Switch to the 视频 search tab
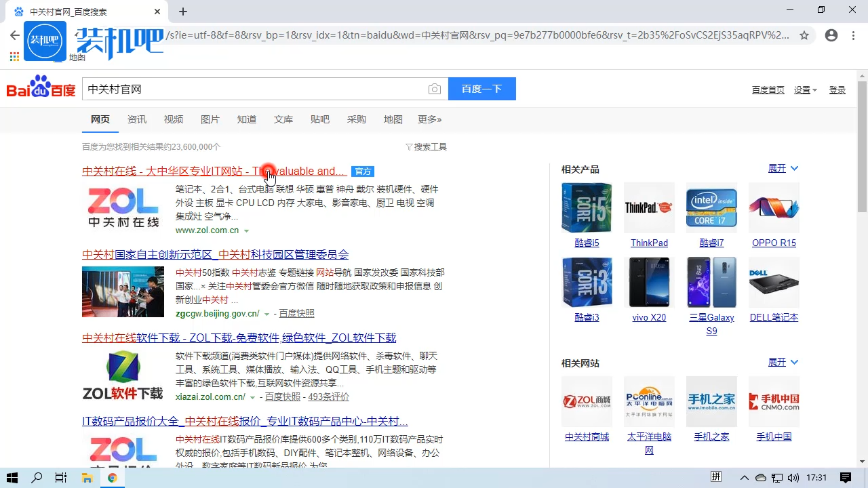The image size is (868, 488). 174,119
